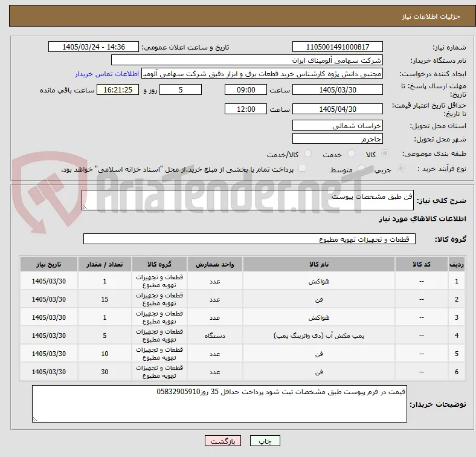Click the کد کالا column header

(422, 264)
